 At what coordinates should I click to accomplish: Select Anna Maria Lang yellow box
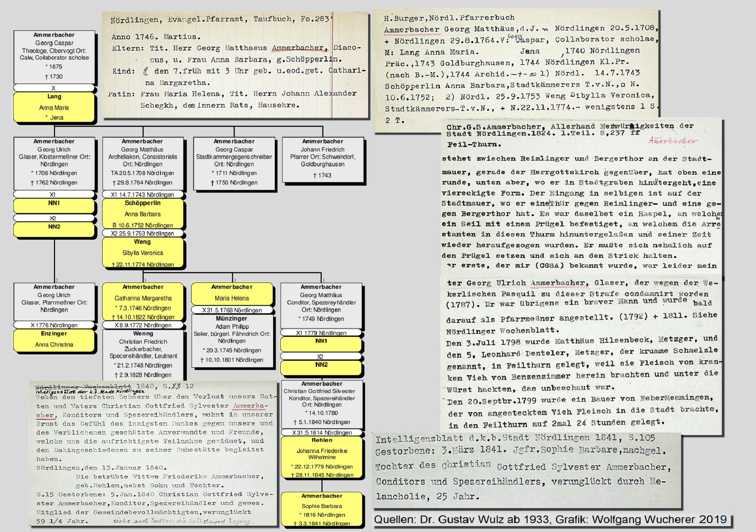tap(54, 107)
